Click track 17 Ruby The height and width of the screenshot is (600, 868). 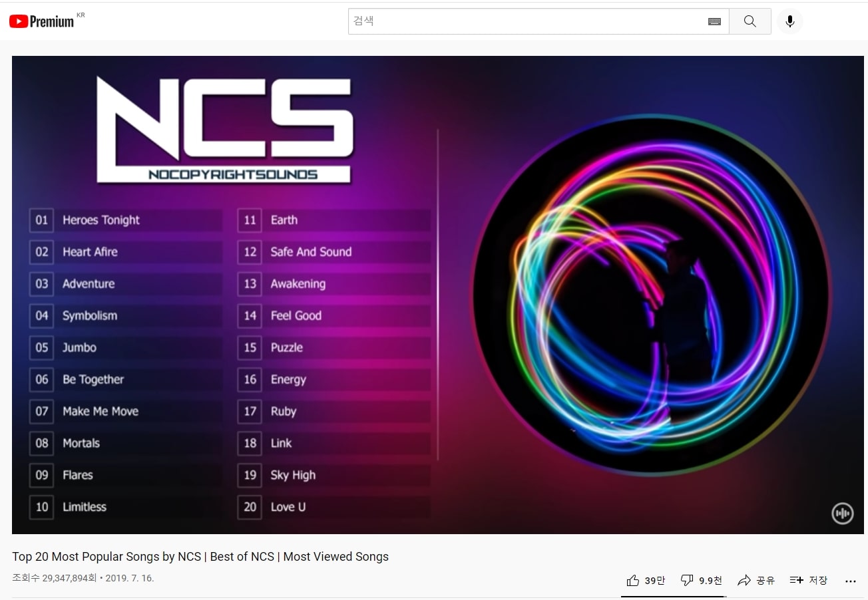(x=334, y=412)
